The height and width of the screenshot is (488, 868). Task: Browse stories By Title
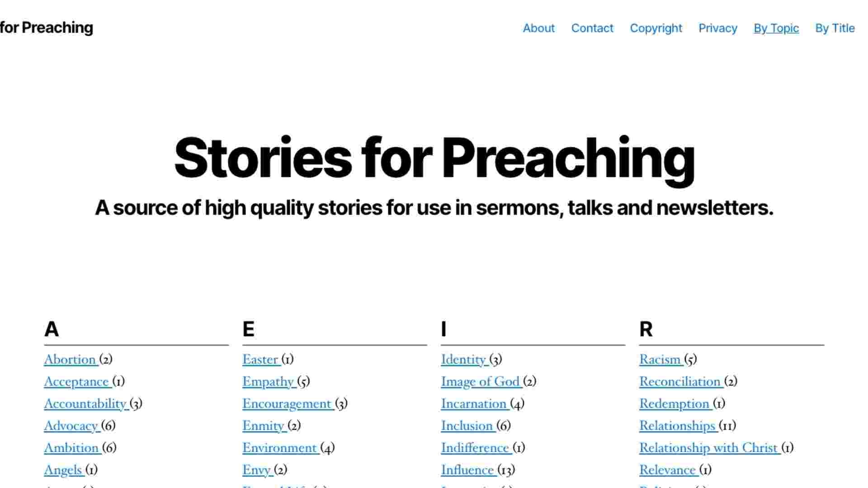(835, 28)
